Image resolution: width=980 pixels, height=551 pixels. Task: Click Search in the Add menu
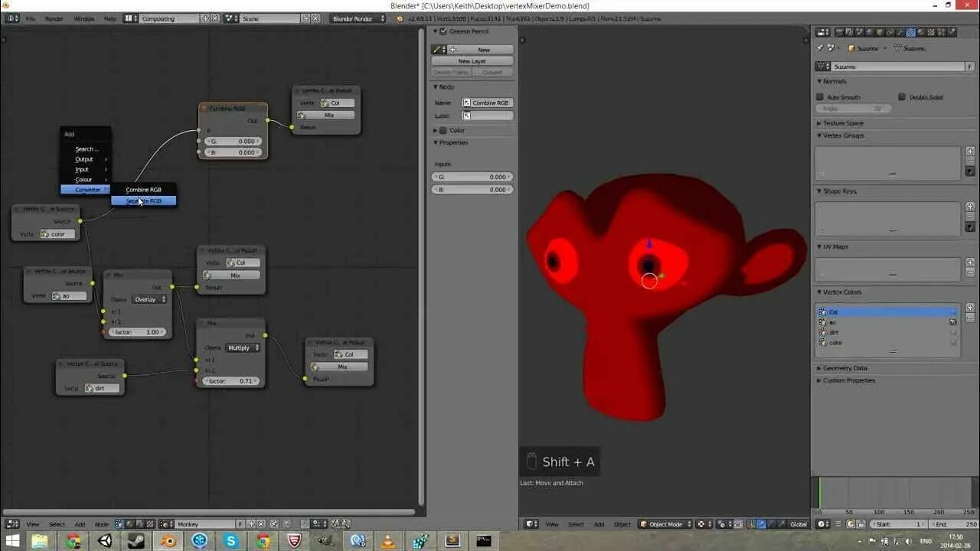86,149
